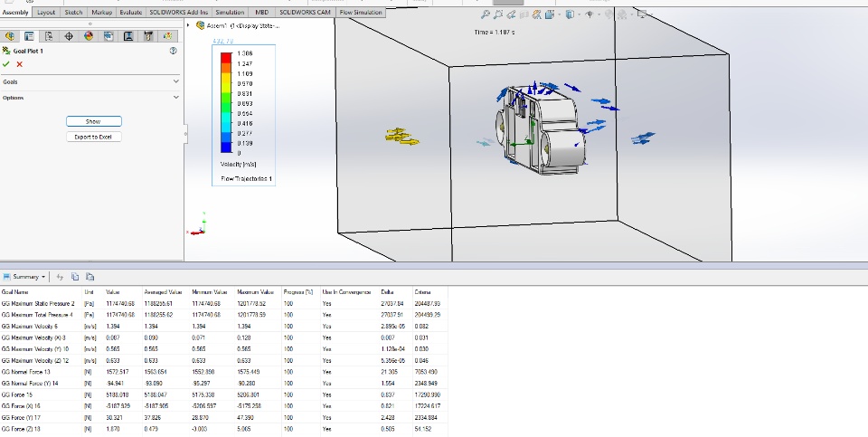This screenshot has height=437, width=868.
Task: Click the View Orientation cube icon
Action: tap(550, 15)
